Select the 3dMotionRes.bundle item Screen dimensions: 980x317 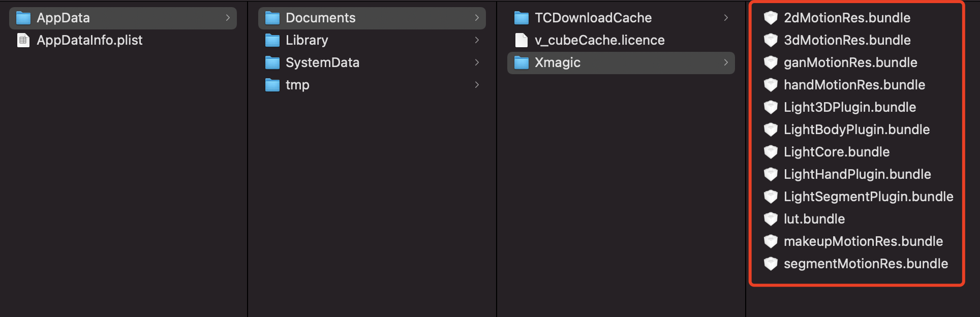[x=847, y=40]
